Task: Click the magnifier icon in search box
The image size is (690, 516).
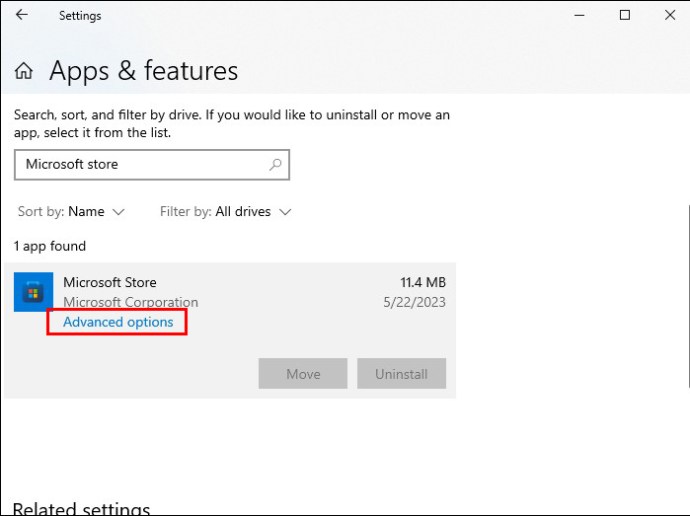Action: pyautogui.click(x=275, y=165)
